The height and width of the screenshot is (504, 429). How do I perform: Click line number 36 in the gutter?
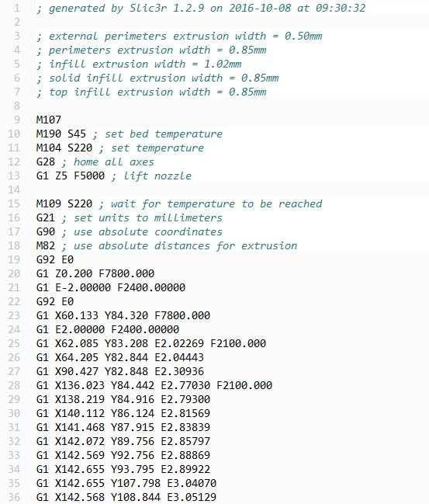coord(13,497)
